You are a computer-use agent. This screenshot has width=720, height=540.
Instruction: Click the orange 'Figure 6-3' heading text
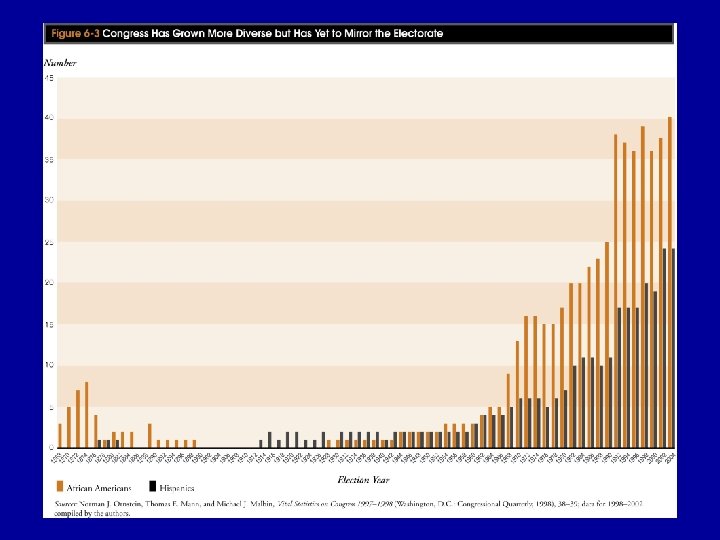point(75,34)
